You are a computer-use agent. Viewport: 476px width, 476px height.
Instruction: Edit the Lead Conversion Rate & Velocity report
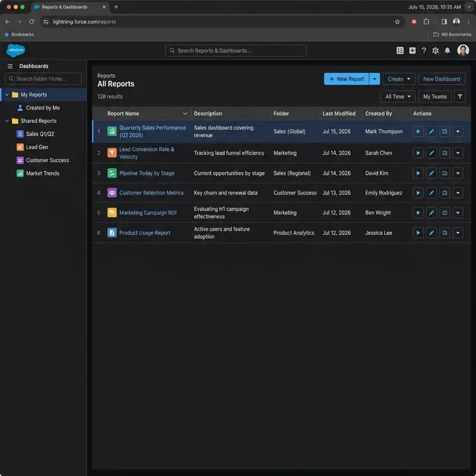click(431, 153)
